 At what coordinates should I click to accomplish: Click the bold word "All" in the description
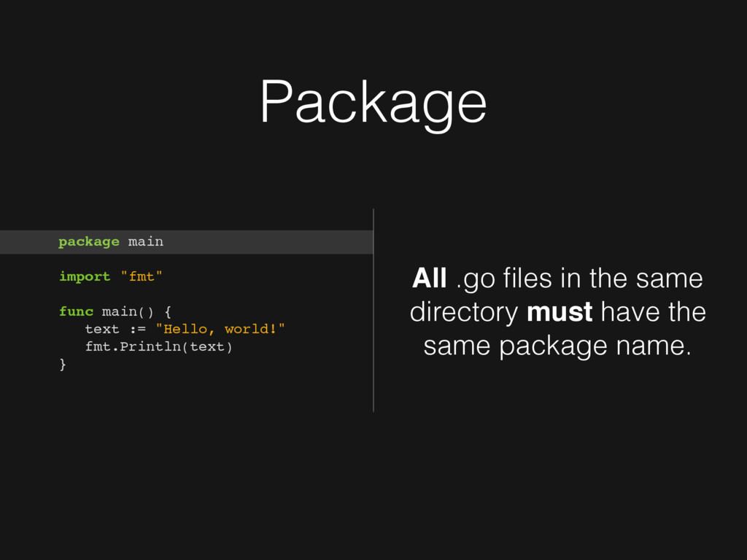[x=429, y=278]
